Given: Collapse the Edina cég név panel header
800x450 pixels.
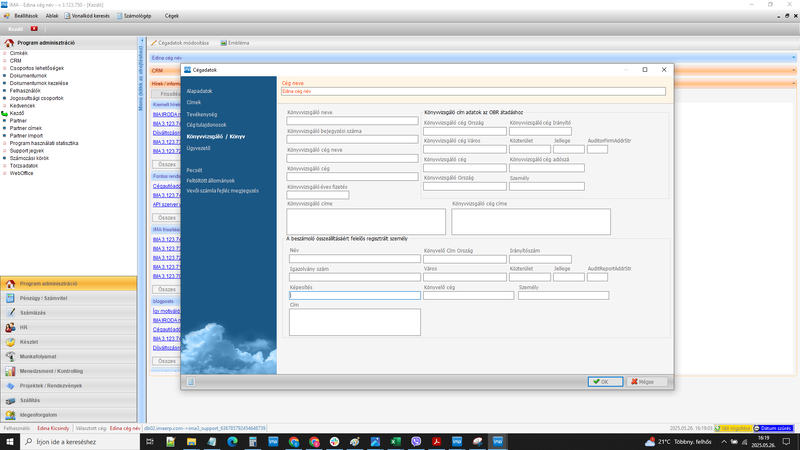Looking at the screenshot, I should click(793, 58).
